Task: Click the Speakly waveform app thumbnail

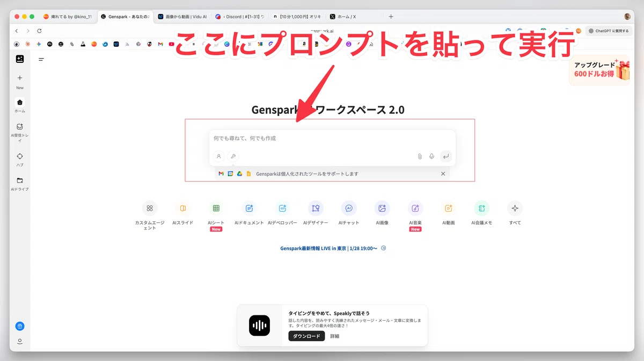Action: click(x=259, y=326)
